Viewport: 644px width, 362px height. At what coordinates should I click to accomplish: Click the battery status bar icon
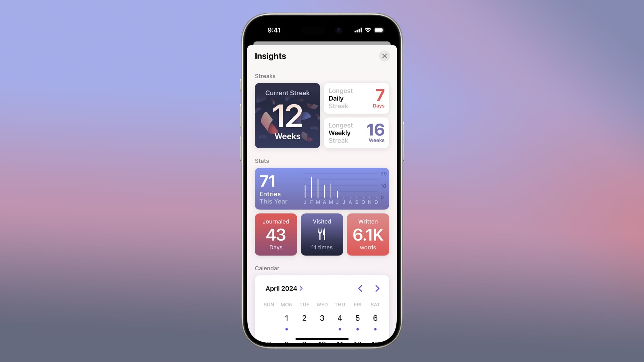378,30
